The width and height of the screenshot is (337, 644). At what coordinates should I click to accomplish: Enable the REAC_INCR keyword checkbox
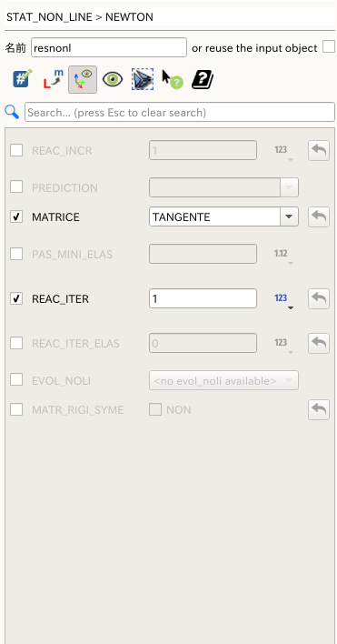pos(16,150)
